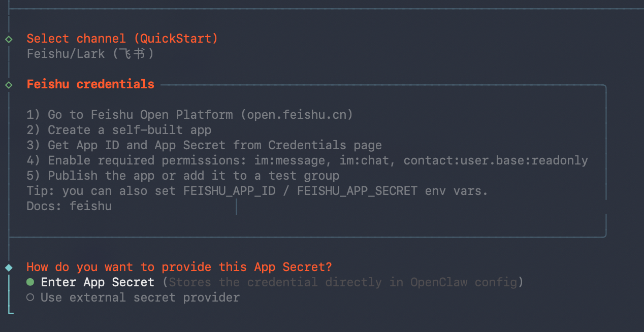Click the Select channel (QuickStart) heading
The width and height of the screenshot is (644, 332).
coord(122,39)
